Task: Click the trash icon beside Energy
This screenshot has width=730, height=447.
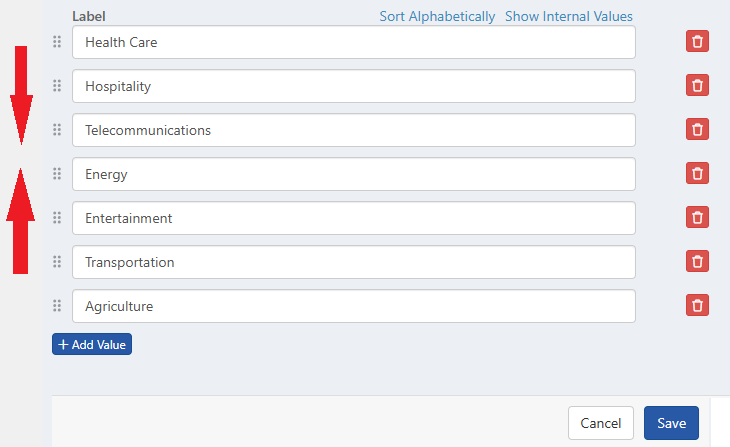Action: [697, 174]
